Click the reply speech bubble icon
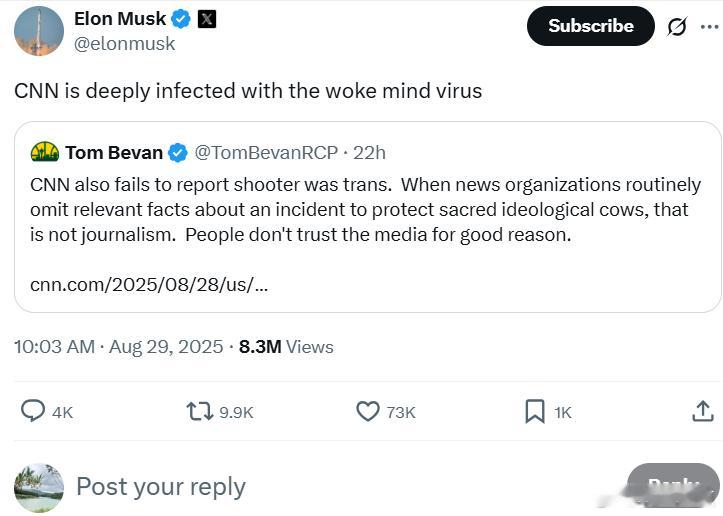Screen dimensions: 723x516 pyautogui.click(x=33, y=411)
